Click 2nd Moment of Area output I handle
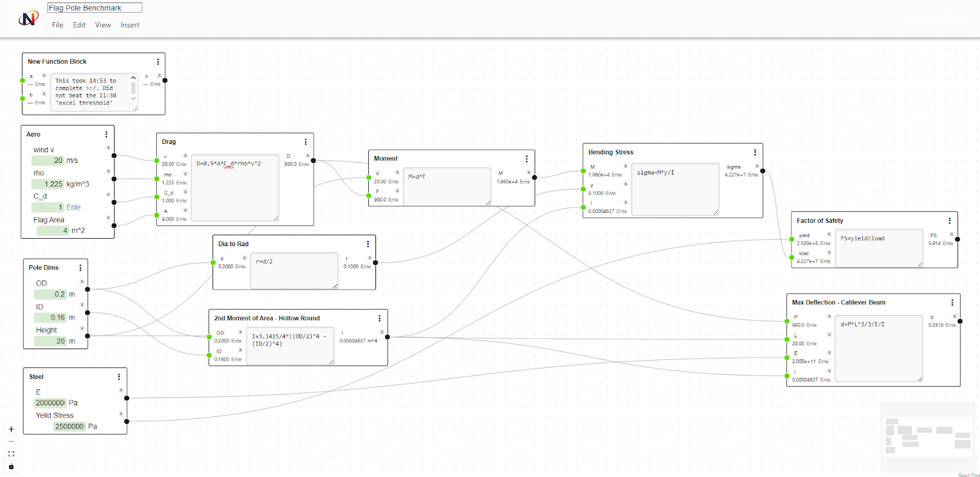The height and width of the screenshot is (477, 980). tap(388, 337)
